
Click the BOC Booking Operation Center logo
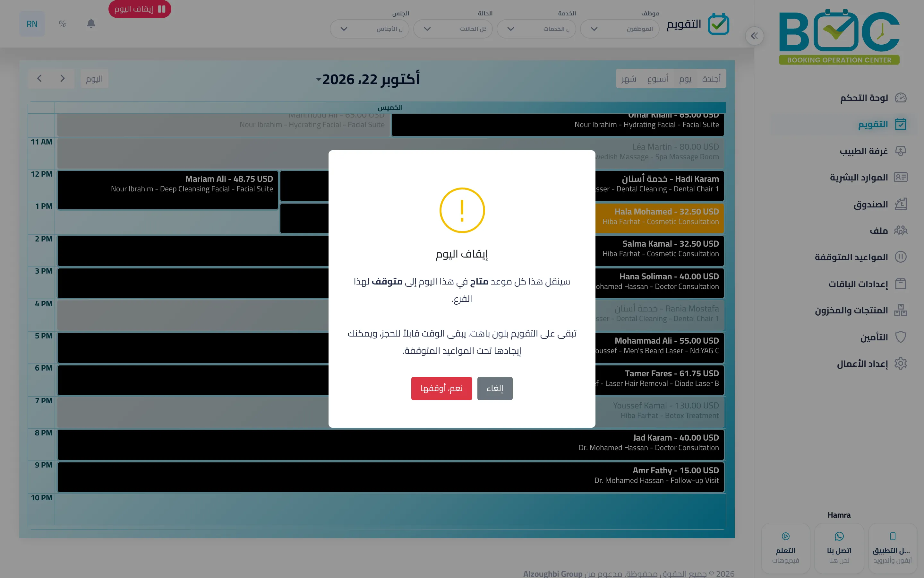tap(839, 38)
